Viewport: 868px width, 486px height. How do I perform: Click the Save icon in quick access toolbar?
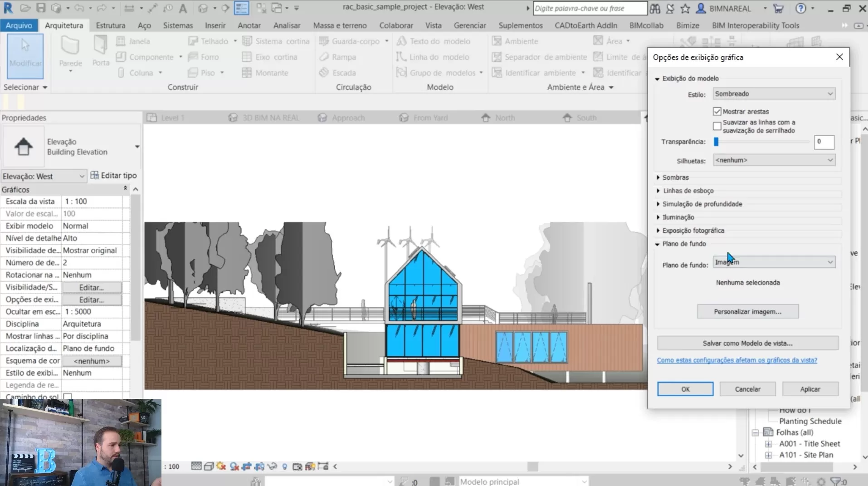(41, 8)
